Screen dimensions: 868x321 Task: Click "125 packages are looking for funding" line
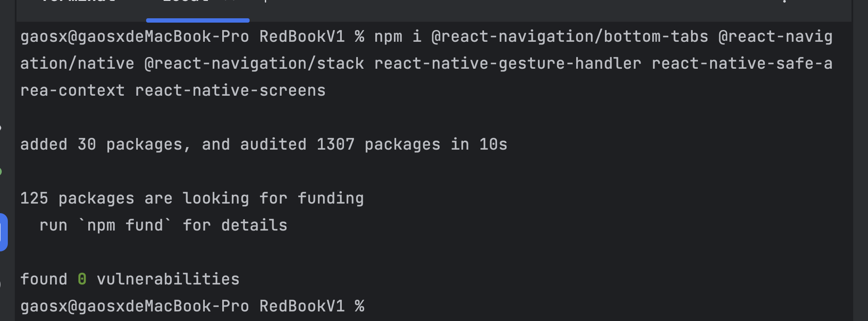point(192,198)
